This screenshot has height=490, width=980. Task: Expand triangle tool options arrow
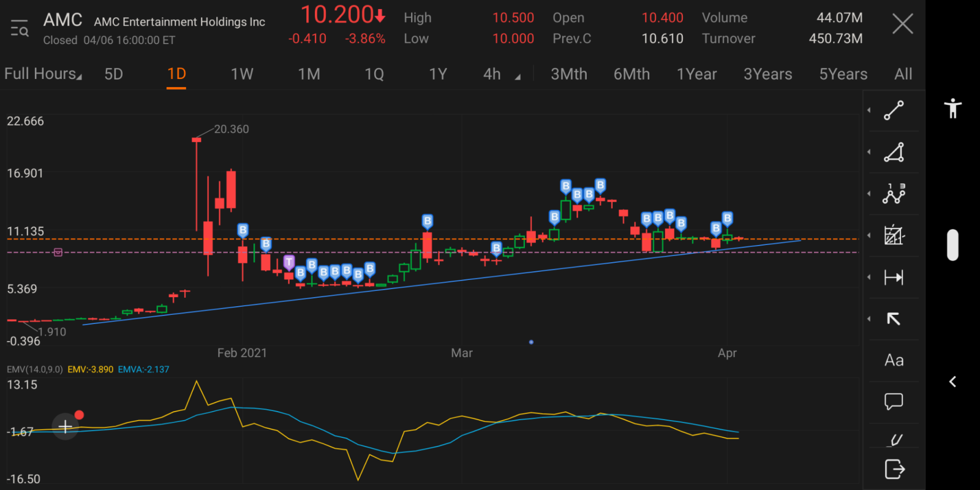(869, 152)
